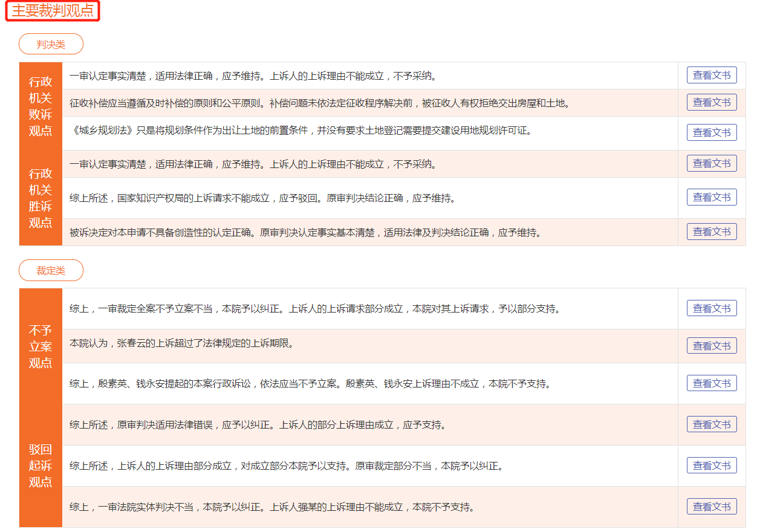View document for 张春云 appeal deadline row
The width and height of the screenshot is (757, 532).
point(712,346)
